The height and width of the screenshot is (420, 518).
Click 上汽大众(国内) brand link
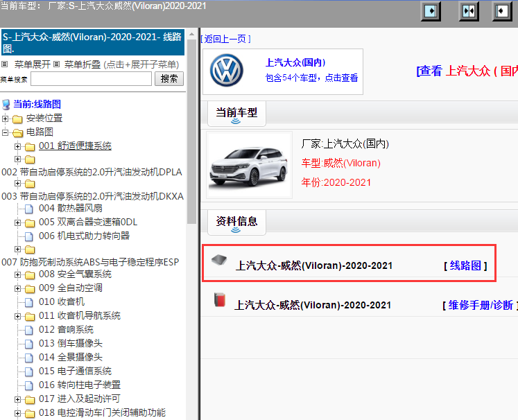295,62
